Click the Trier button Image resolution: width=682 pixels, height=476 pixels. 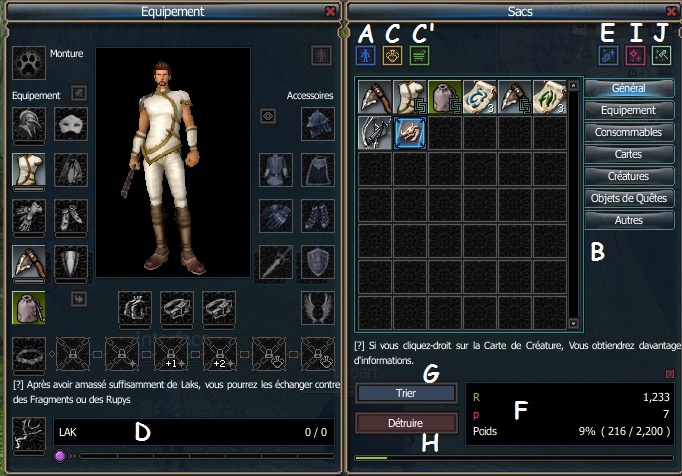click(406, 393)
